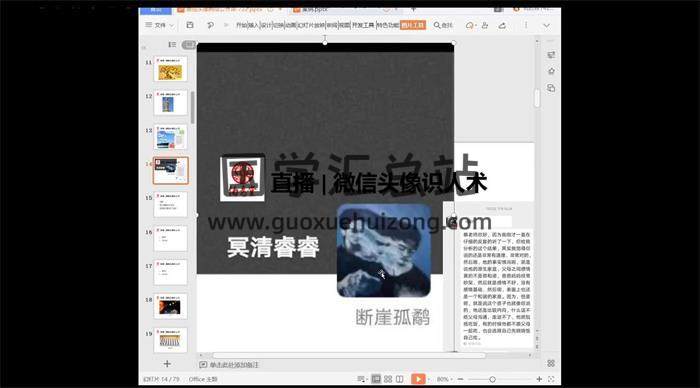700x388 pixels.
Task: Click the zoom in plus button
Action: tap(539, 379)
